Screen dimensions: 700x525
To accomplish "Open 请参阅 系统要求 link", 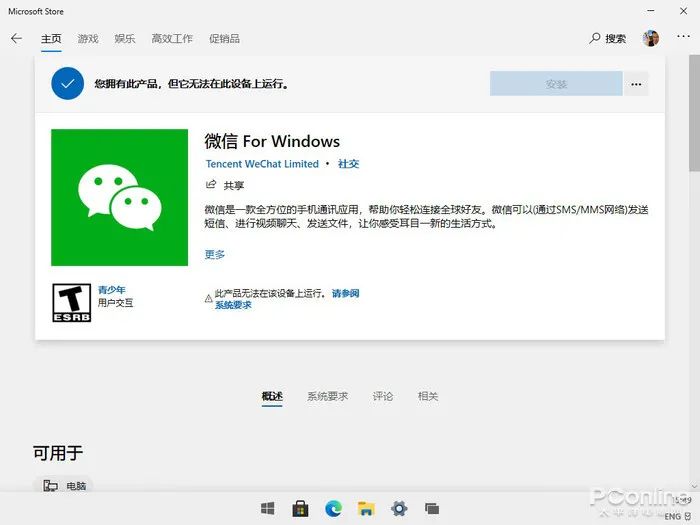I will pos(287,299).
